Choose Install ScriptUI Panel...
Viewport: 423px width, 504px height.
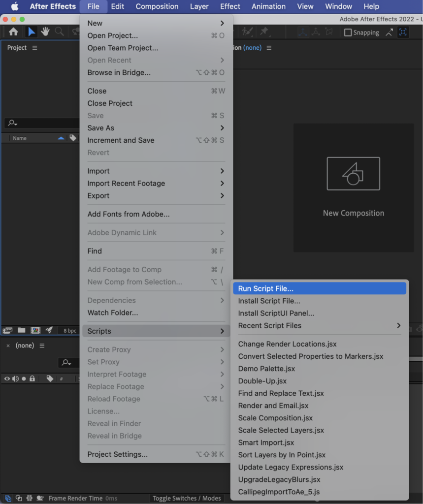(320, 313)
